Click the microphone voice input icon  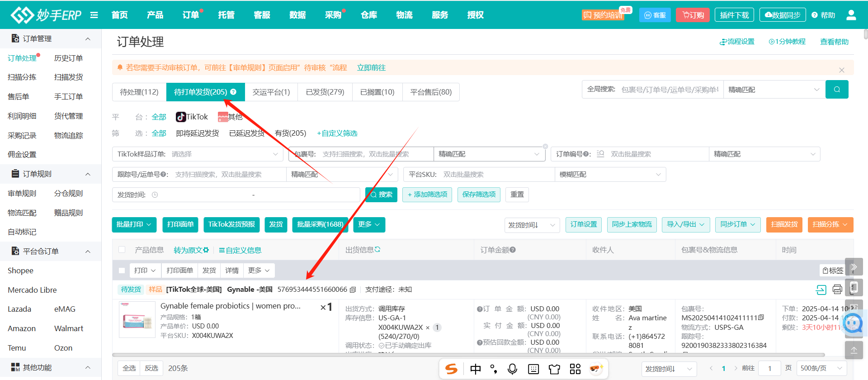tap(512, 369)
